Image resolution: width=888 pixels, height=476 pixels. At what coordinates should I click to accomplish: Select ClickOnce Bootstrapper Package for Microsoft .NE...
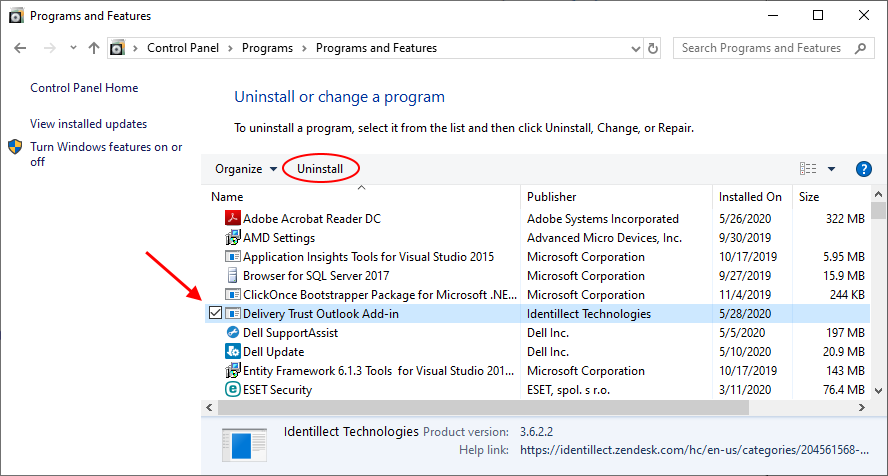pos(537,294)
